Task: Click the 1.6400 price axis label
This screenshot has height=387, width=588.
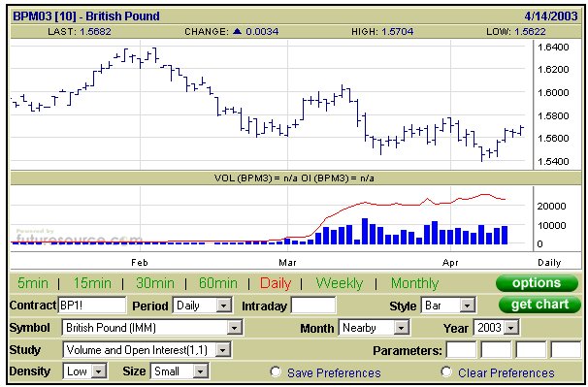Action: [x=553, y=48]
